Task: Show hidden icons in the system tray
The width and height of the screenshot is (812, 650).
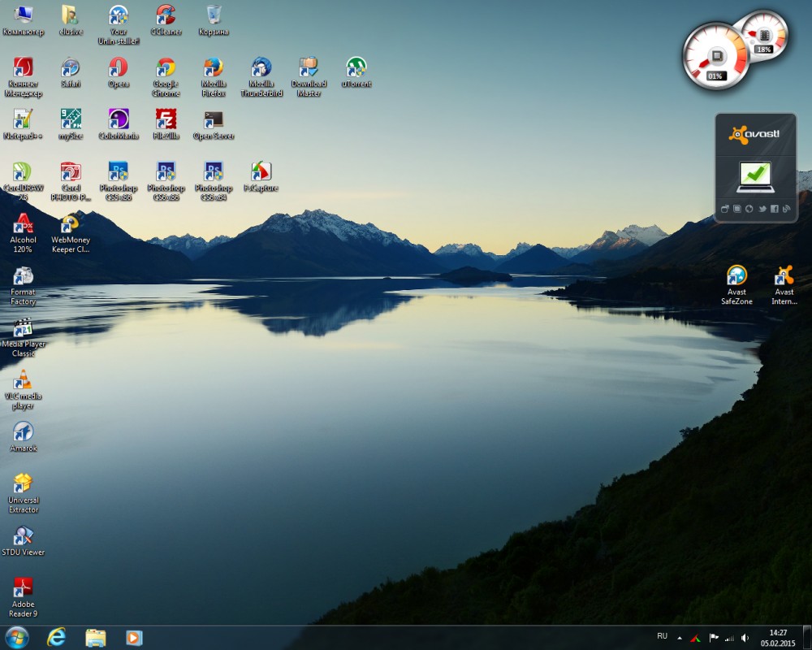Action: (680, 638)
